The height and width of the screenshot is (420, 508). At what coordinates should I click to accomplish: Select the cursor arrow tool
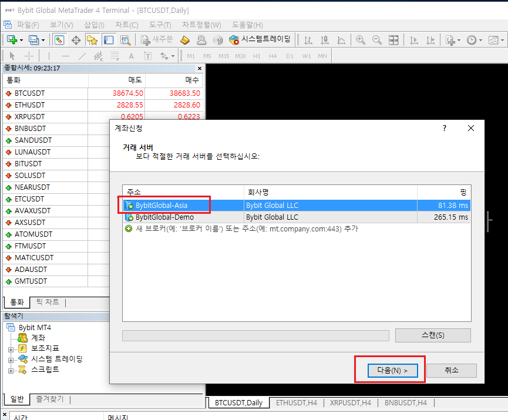pyautogui.click(x=12, y=56)
